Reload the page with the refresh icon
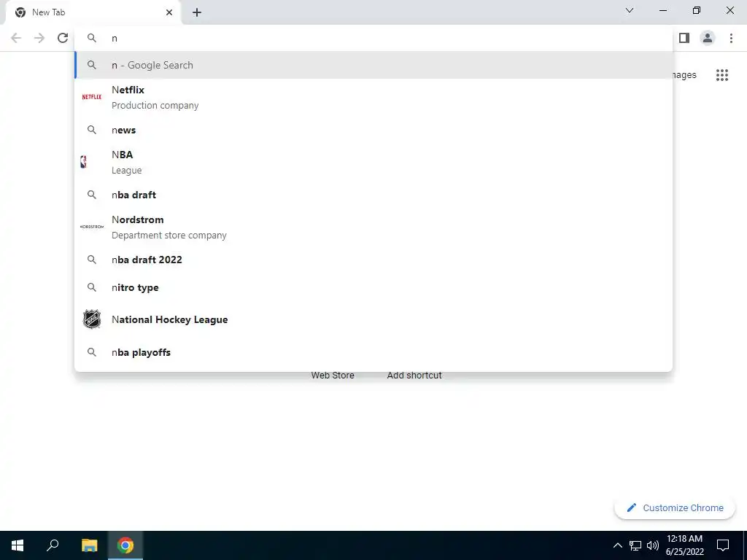This screenshot has width=747, height=560. pos(63,38)
